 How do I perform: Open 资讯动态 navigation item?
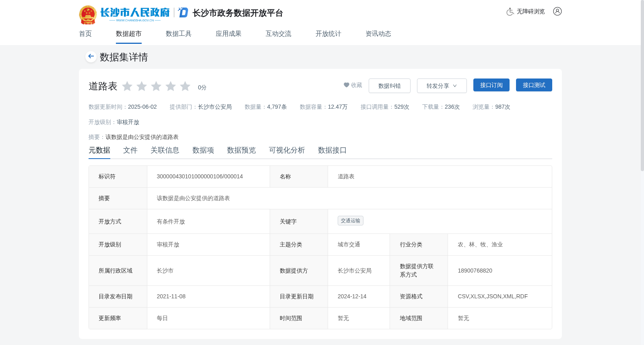point(378,34)
